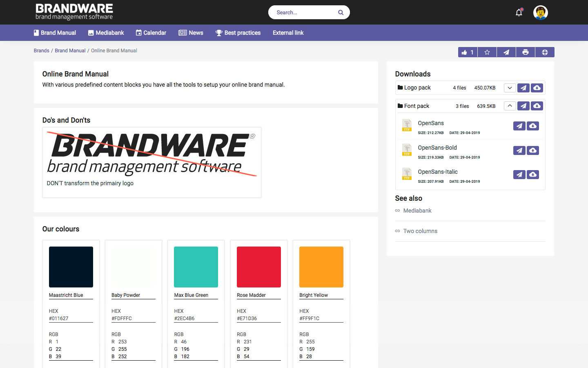The image size is (588, 368).
Task: Click the DON'T transform the primairy logo caption
Action: (x=90, y=183)
